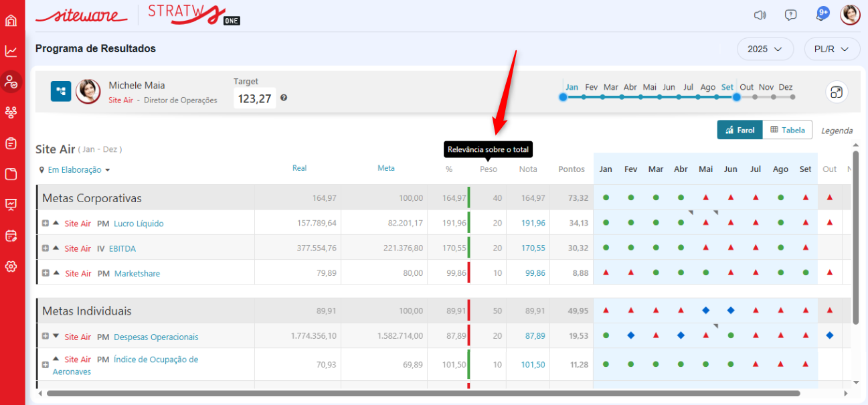
Task: Expand the EBITDA row
Action: point(46,248)
